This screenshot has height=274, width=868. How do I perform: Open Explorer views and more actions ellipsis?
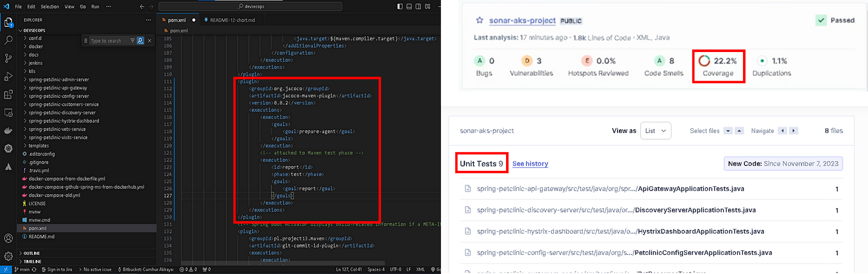click(x=148, y=20)
